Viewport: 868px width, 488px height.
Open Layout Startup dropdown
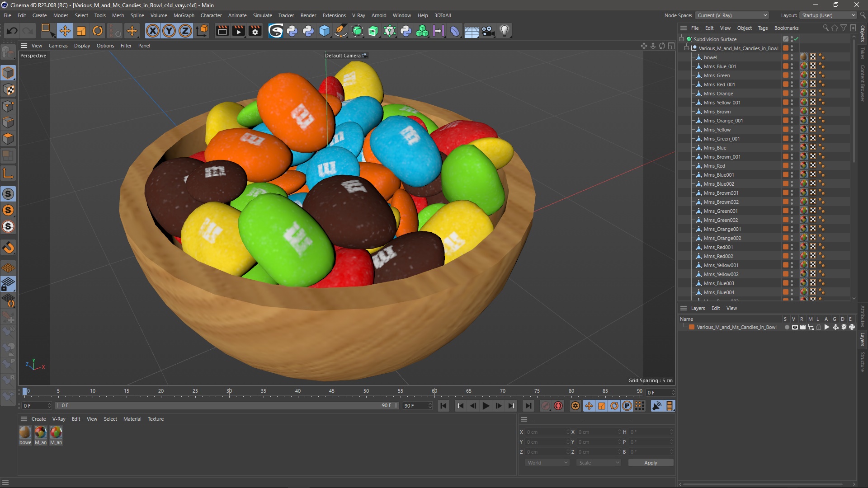click(828, 15)
